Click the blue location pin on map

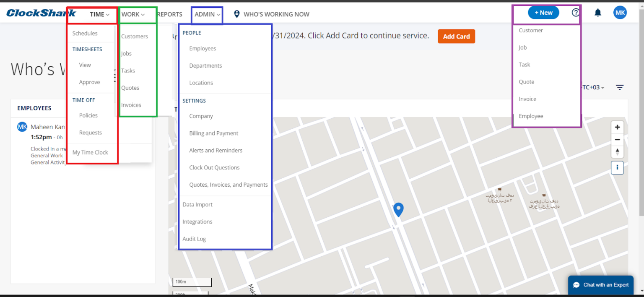pyautogui.click(x=398, y=209)
